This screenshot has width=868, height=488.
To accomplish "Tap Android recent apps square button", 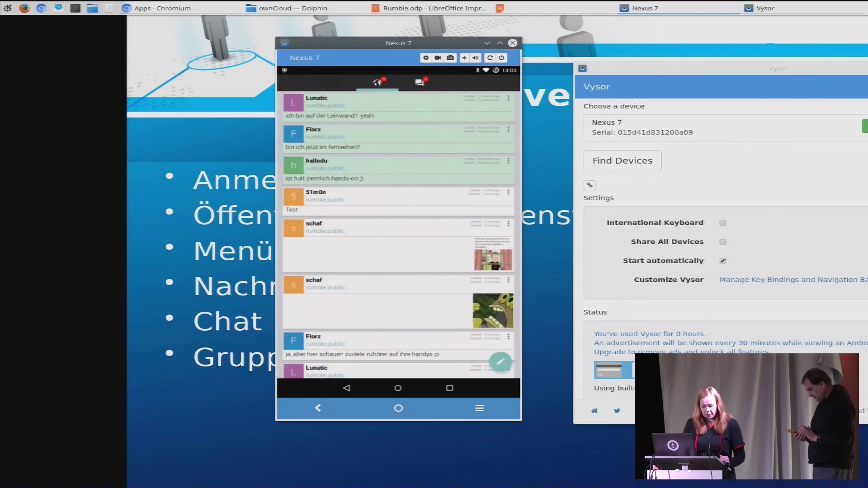I will click(449, 388).
